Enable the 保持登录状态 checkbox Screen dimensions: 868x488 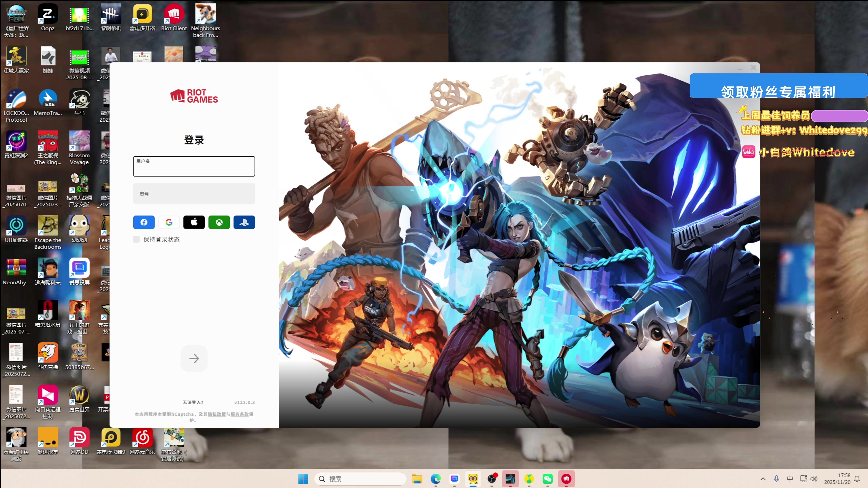pos(137,239)
